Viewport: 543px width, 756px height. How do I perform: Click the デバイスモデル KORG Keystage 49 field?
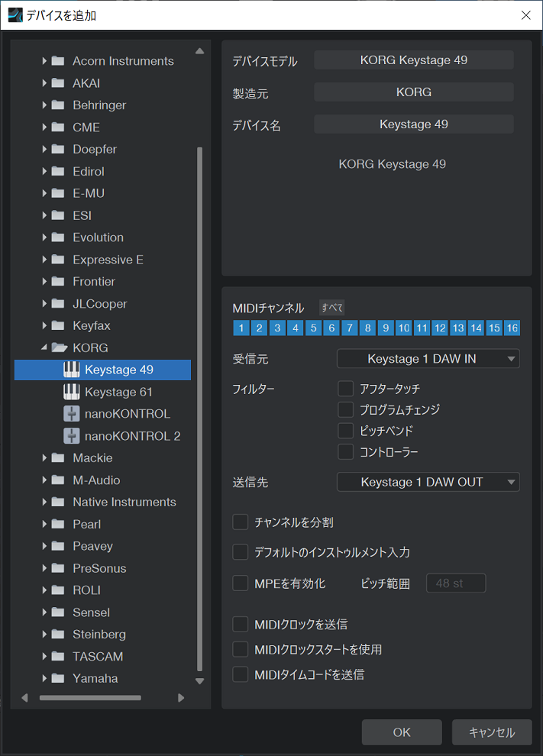click(414, 60)
